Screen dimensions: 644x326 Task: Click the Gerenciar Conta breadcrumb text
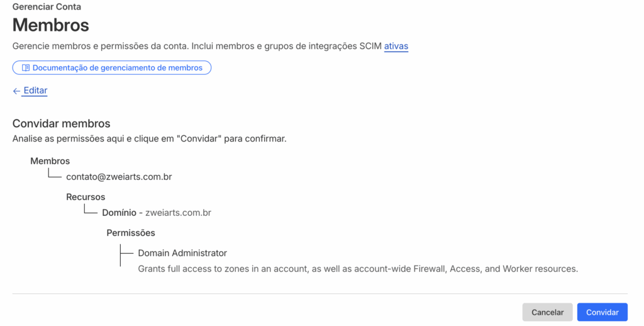tap(47, 7)
